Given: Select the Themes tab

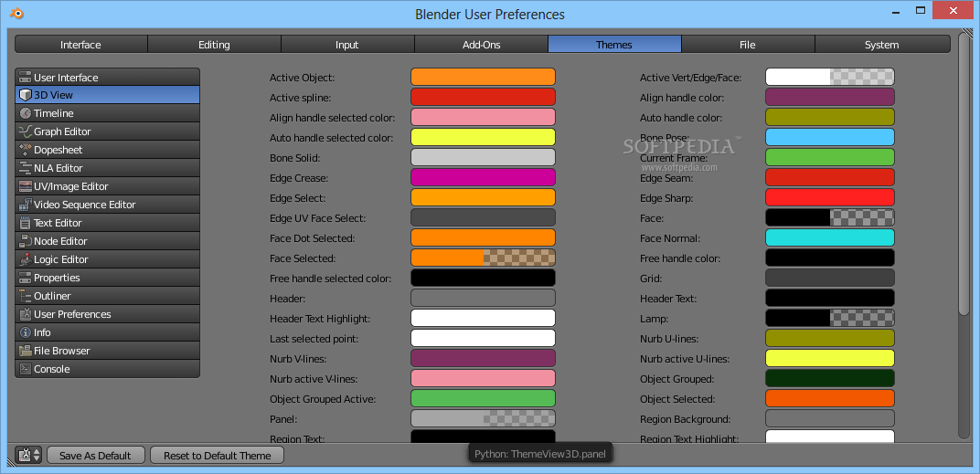Looking at the screenshot, I should 614,45.
